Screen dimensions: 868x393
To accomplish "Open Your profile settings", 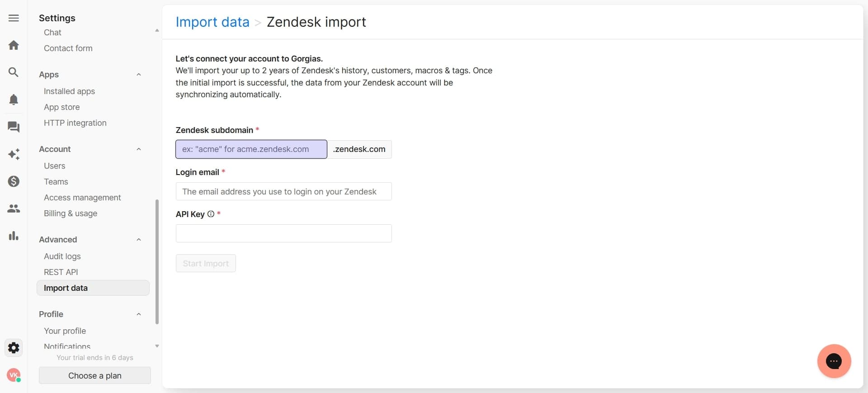I will (x=65, y=331).
